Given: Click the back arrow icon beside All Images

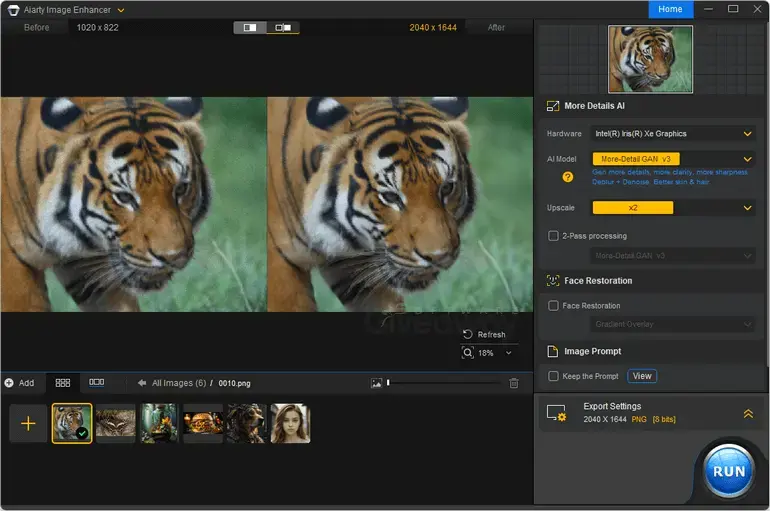Looking at the screenshot, I should pos(142,383).
